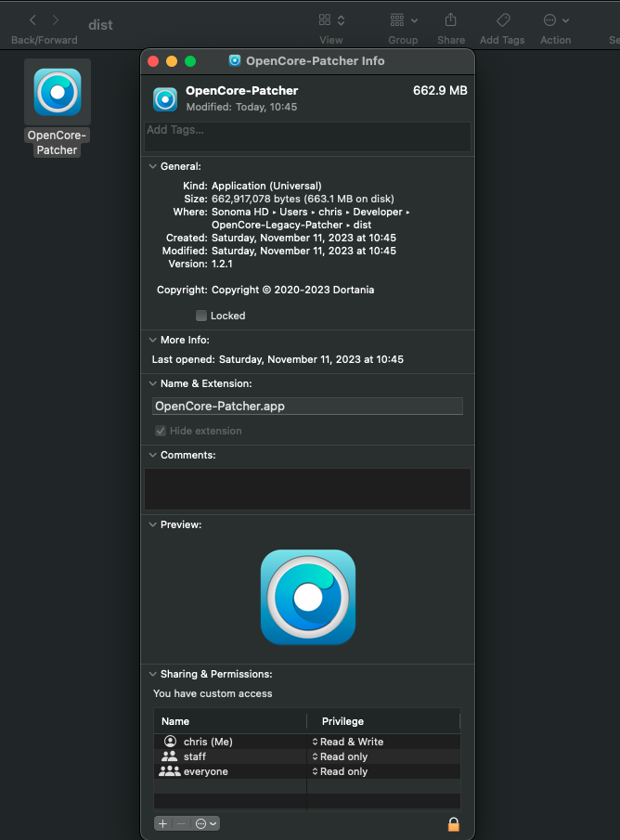Collapse the Name & Extension section
This screenshot has width=620, height=840.
coord(153,383)
